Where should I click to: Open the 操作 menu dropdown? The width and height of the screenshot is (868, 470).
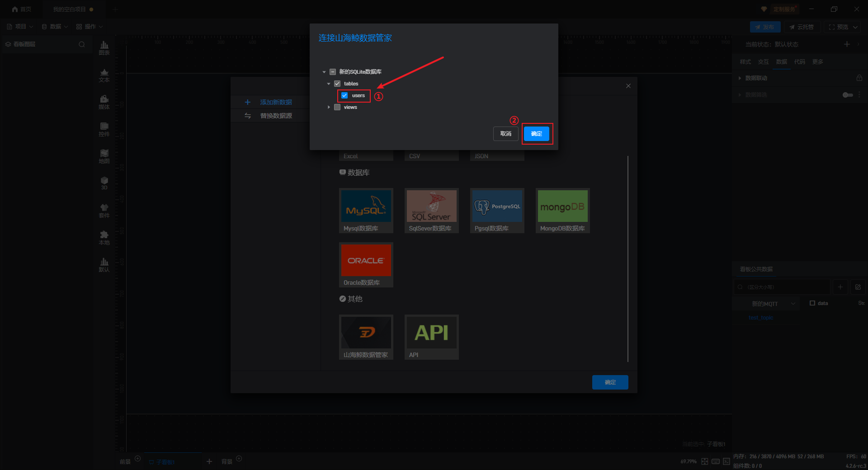pyautogui.click(x=90, y=27)
